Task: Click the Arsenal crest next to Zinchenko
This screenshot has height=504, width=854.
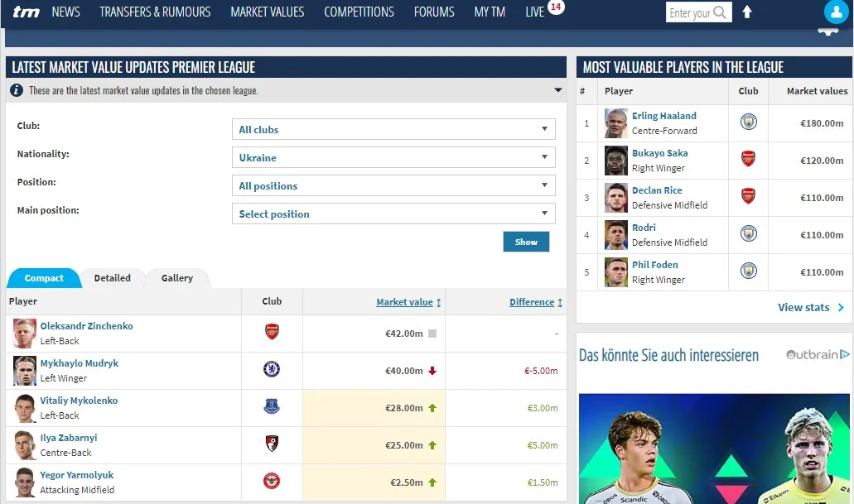Action: (272, 332)
